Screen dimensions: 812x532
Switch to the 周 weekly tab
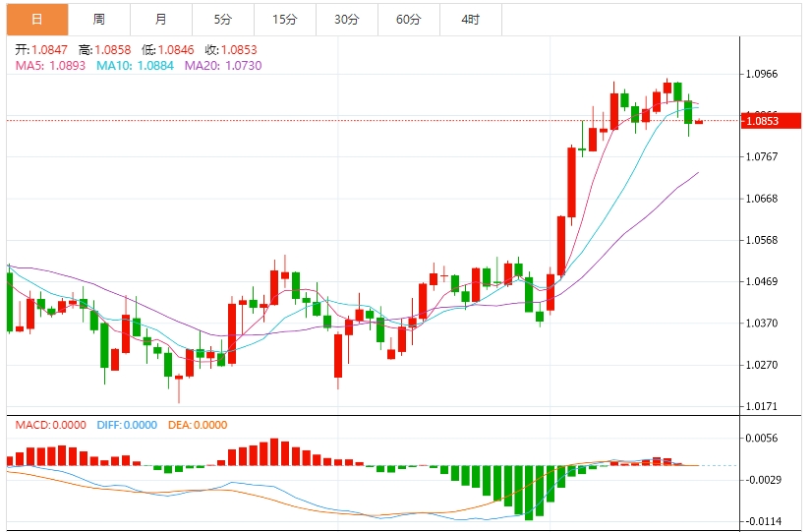click(99, 20)
